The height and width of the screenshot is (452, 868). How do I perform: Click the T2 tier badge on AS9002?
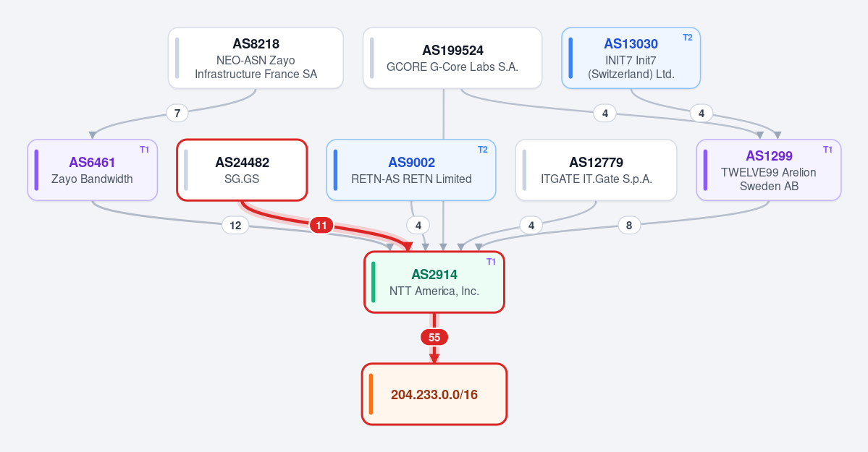pos(483,150)
